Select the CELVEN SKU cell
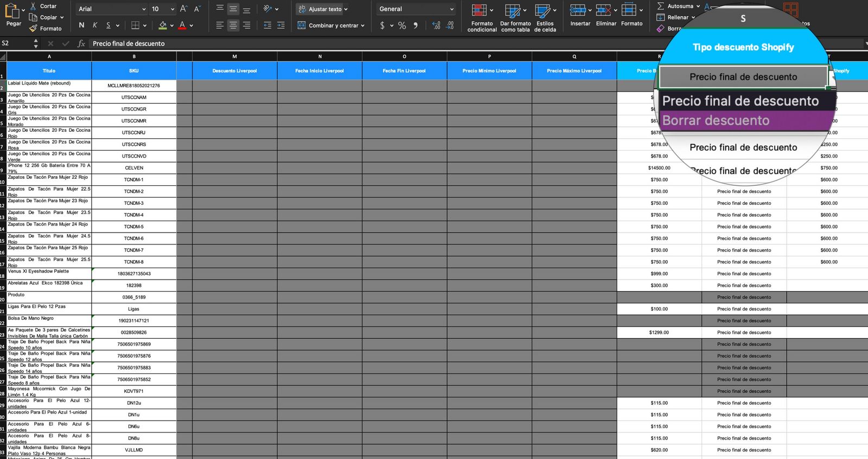Viewport: 868px width, 459px height. 134,168
